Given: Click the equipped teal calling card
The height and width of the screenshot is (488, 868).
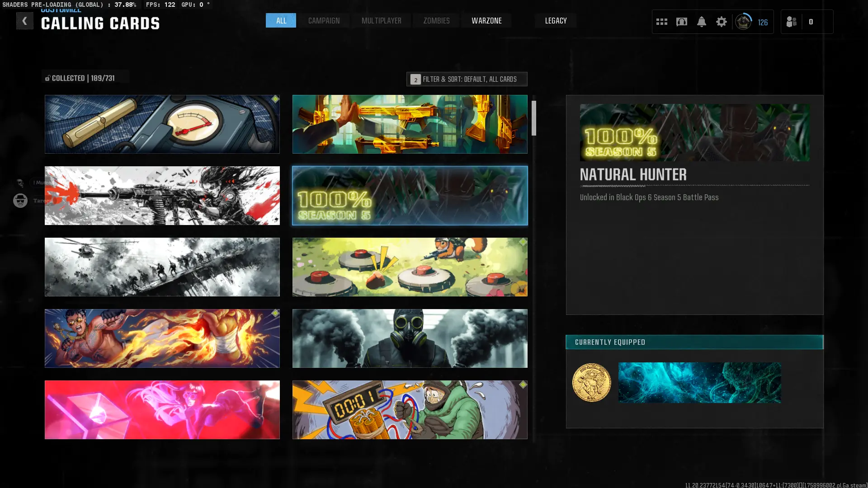Looking at the screenshot, I should click(699, 382).
